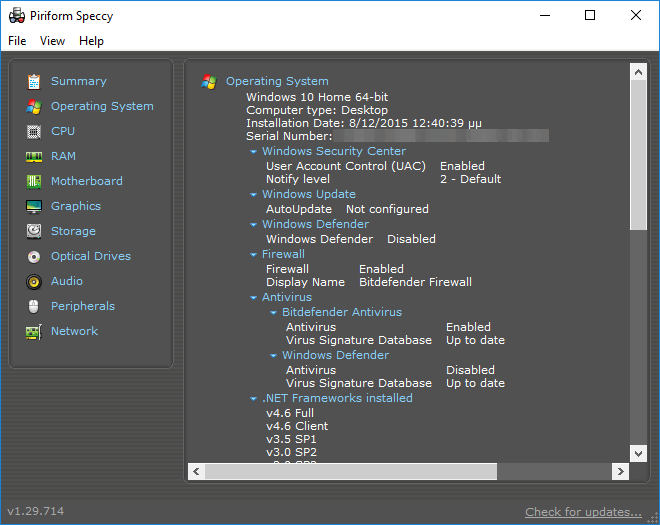Click the horizontal scrollbar left arrow
The height and width of the screenshot is (525, 660).
tap(196, 471)
